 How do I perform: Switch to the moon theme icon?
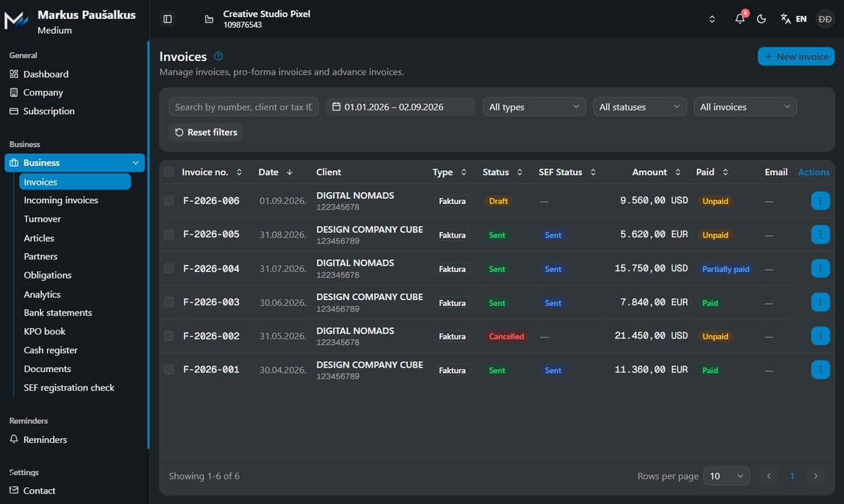(761, 19)
